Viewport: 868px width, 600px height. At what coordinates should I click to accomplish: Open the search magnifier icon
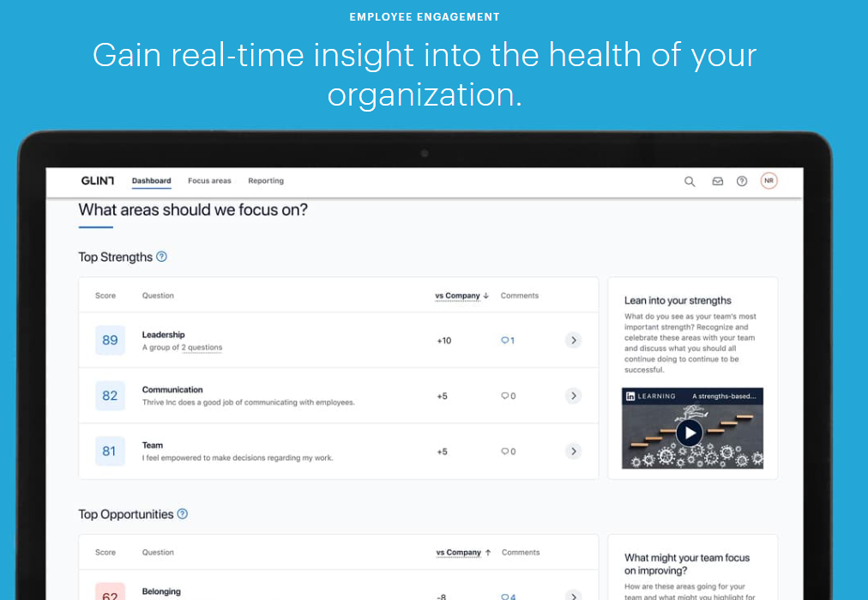[x=690, y=181]
